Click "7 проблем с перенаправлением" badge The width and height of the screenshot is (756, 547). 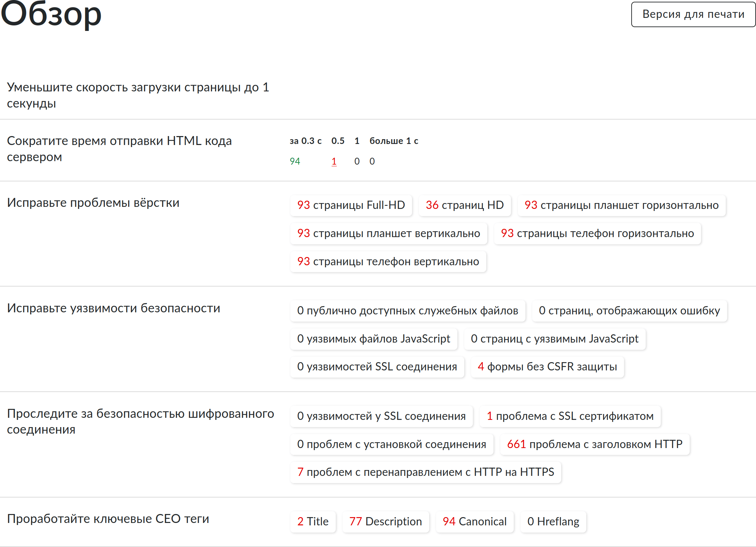click(425, 472)
